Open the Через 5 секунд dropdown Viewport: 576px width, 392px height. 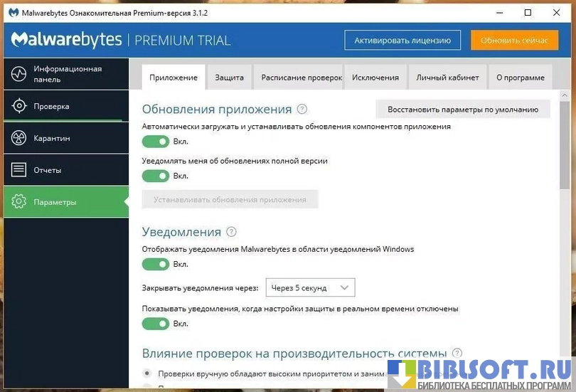tap(310, 287)
